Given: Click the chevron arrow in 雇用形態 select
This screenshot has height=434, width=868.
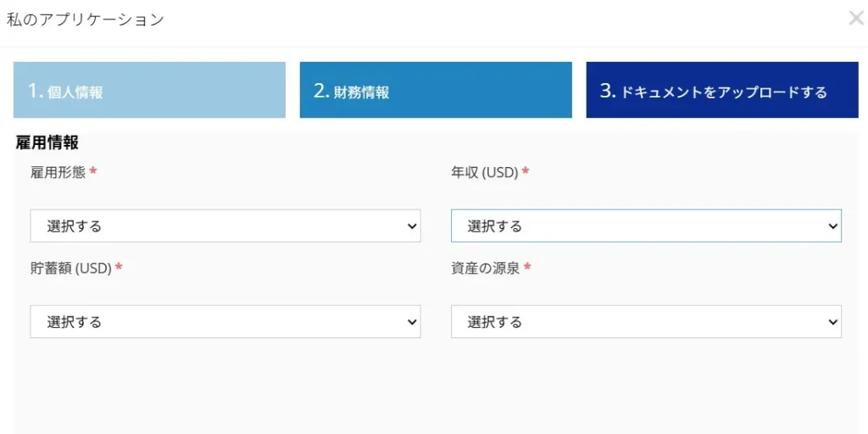Looking at the screenshot, I should (412, 226).
